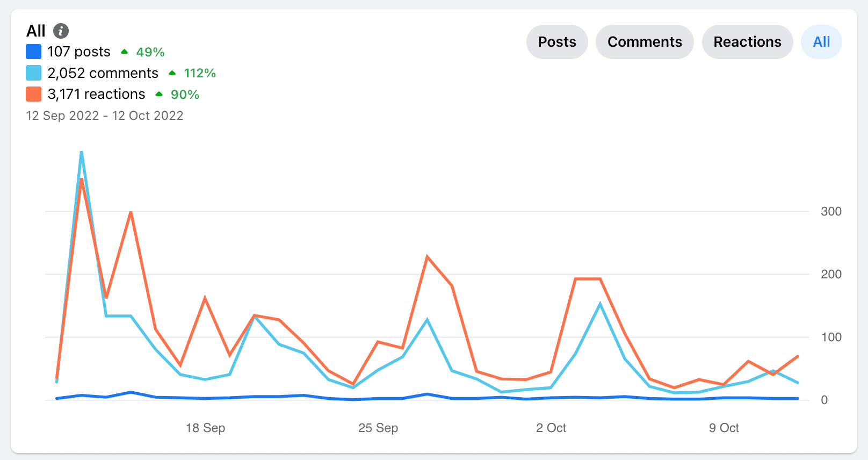Click the 3,171 reactions legend label
868x460 pixels.
coord(97,95)
